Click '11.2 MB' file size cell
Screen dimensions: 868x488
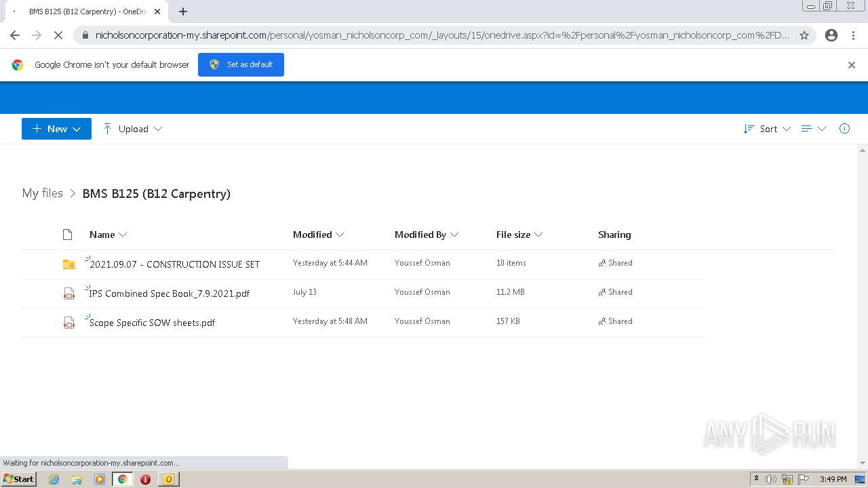coord(510,292)
